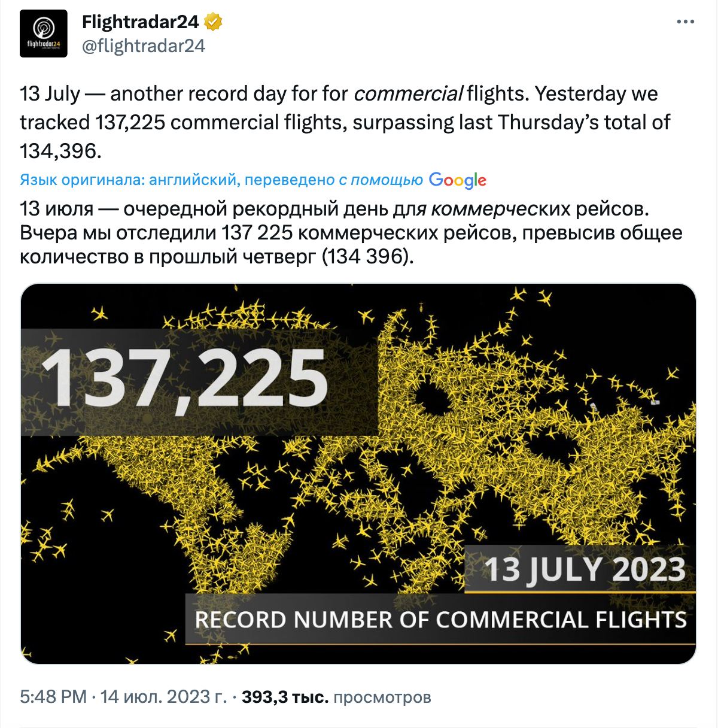Click the 134,396 figure in English text

pyautogui.click(x=58, y=150)
